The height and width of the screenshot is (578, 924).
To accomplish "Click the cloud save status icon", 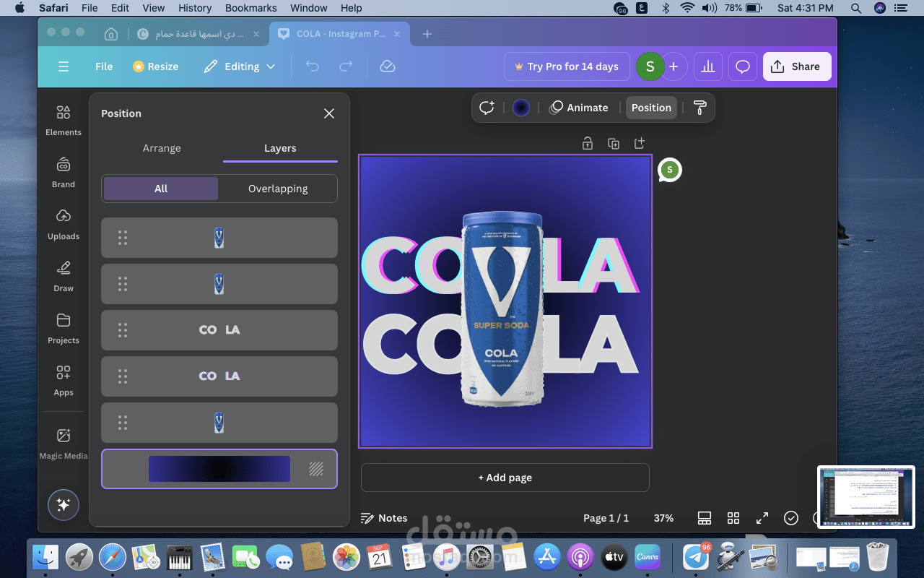I will coord(388,66).
